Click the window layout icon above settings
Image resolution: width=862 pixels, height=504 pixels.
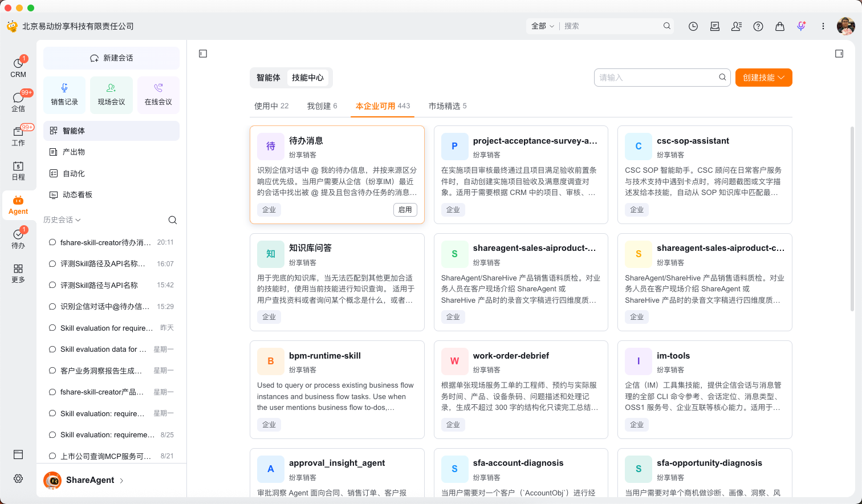[18, 454]
